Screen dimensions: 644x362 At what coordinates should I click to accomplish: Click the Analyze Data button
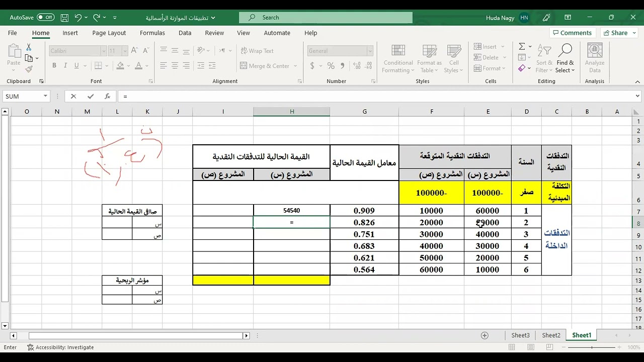(x=595, y=58)
